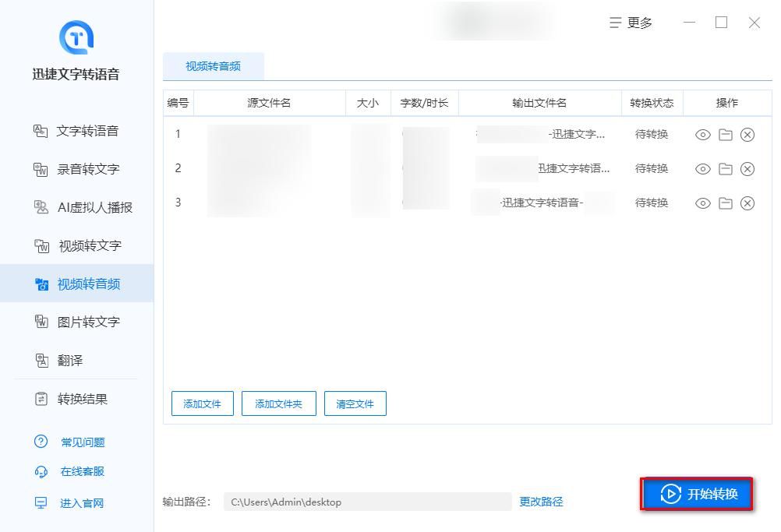Remove file 3 with the X icon
The width and height of the screenshot is (781, 532).
tap(747, 203)
